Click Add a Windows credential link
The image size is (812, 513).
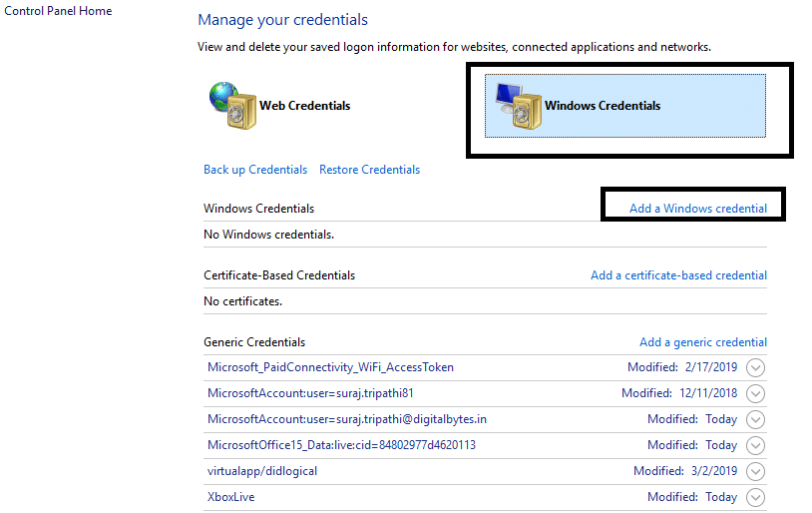(x=698, y=209)
